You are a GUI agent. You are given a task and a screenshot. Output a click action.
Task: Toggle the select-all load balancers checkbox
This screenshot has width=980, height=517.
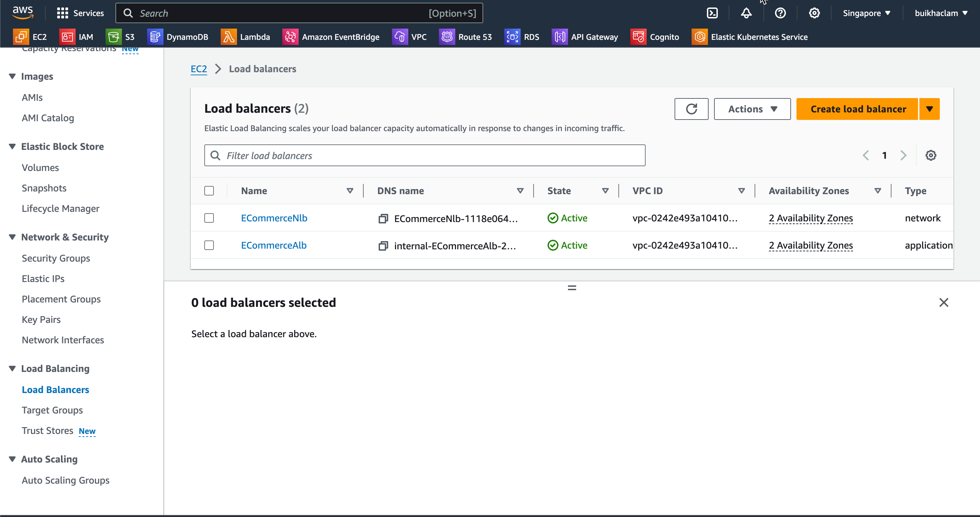pyautogui.click(x=209, y=191)
